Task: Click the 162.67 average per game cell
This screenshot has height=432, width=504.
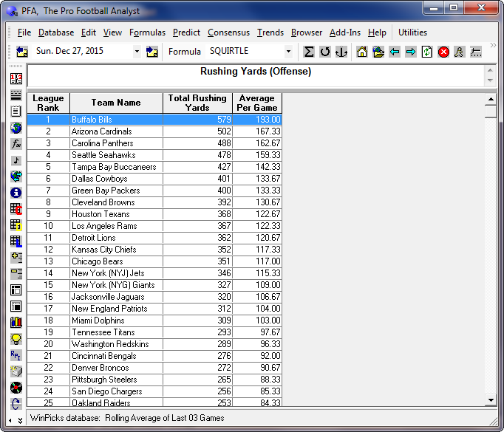Action: click(x=257, y=143)
